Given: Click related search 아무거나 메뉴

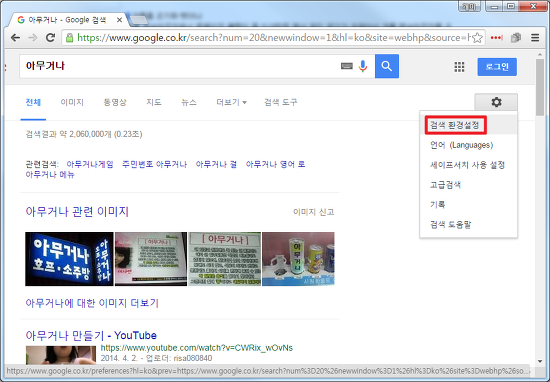Looking at the screenshot, I should [x=50, y=175].
